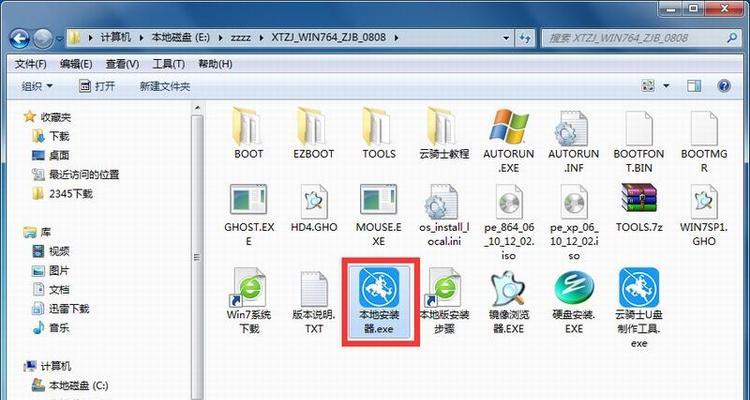Select the 云骑士教程 folder
The image size is (750, 400).
tap(444, 133)
